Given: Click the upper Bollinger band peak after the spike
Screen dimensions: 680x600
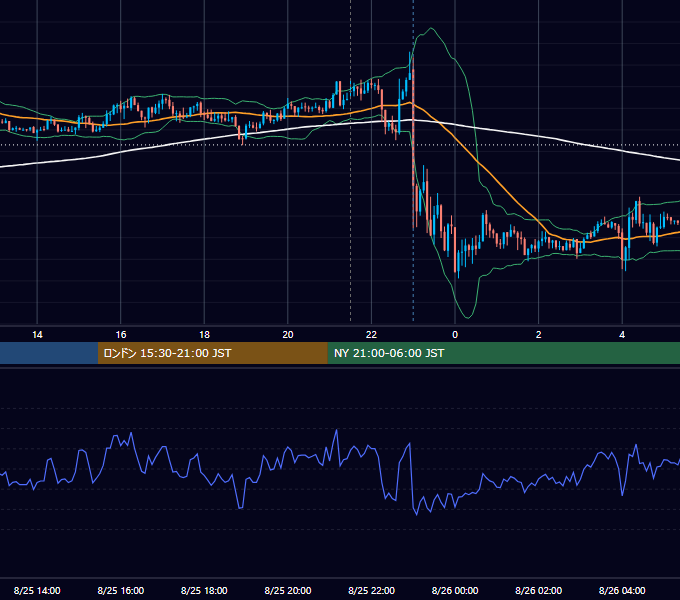Looking at the screenshot, I should tap(431, 29).
